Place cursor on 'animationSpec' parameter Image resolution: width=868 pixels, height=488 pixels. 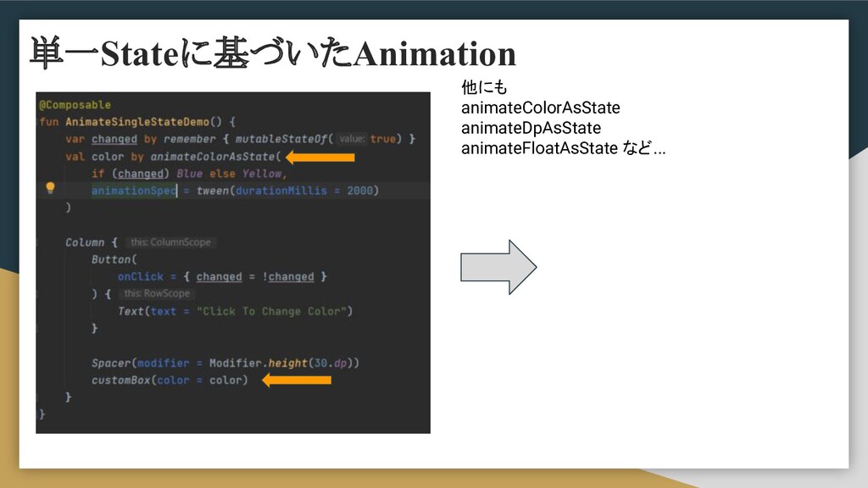pos(134,191)
